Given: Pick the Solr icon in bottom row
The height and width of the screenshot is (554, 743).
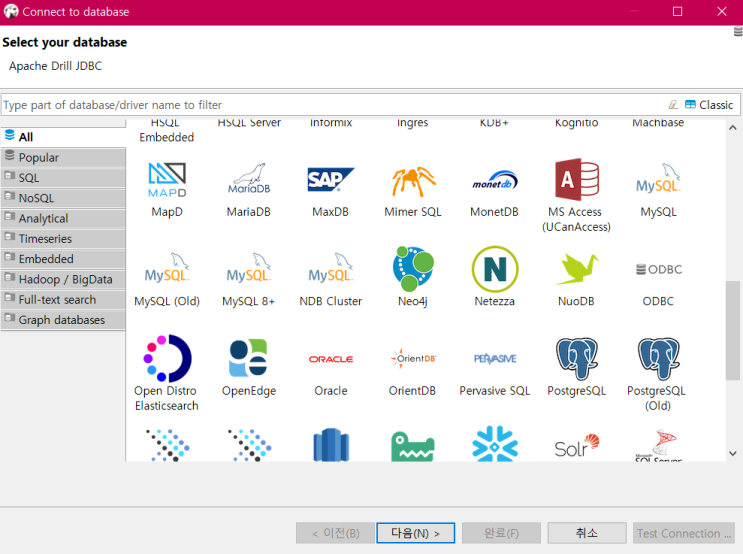Looking at the screenshot, I should 576,446.
